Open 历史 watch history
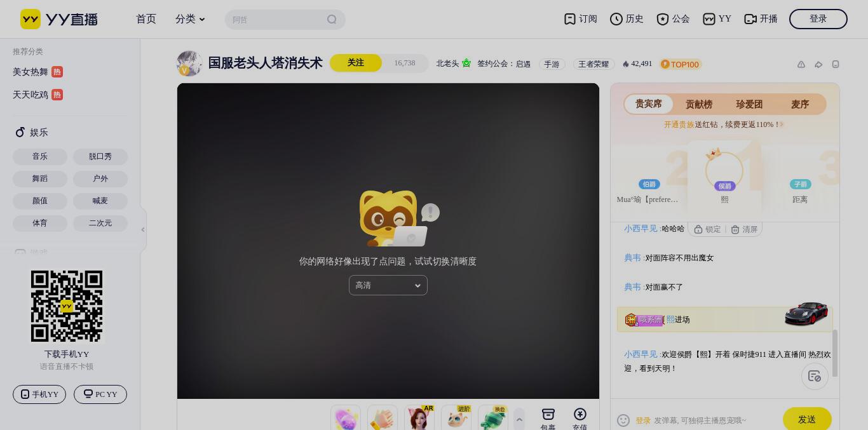This screenshot has width=868, height=430. [x=627, y=19]
